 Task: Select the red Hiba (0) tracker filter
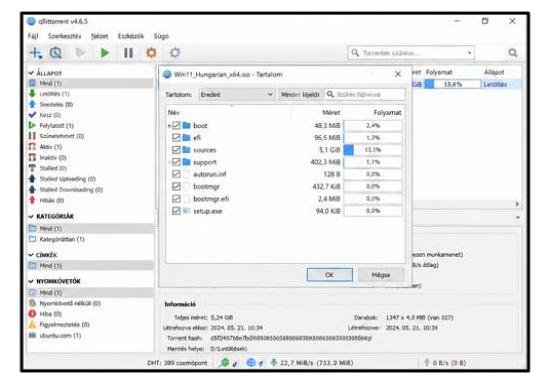[45, 314]
